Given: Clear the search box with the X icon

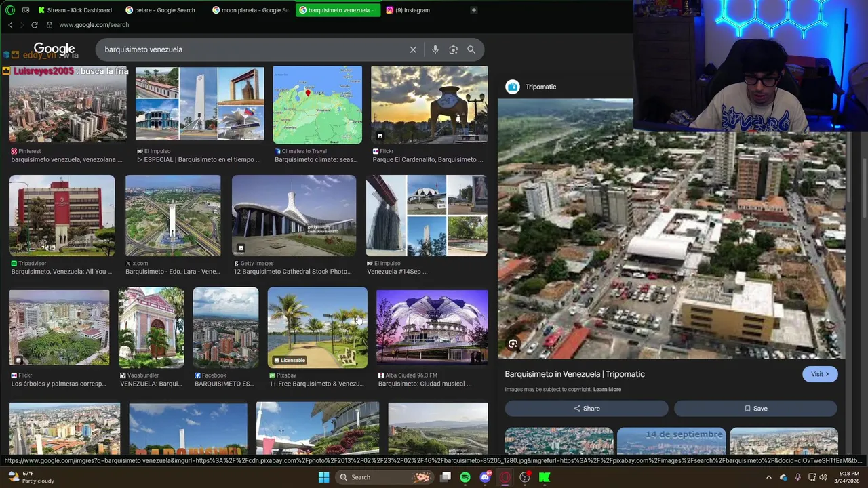Looking at the screenshot, I should (x=413, y=49).
